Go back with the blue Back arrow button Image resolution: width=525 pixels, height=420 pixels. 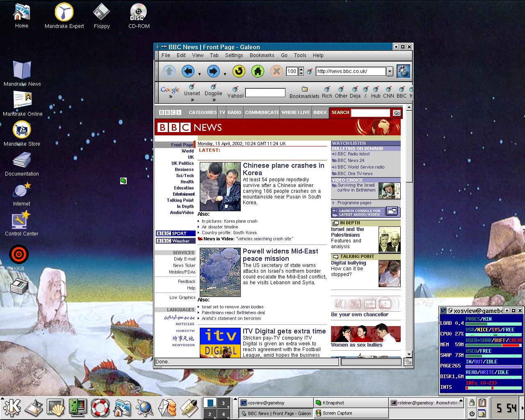point(188,71)
